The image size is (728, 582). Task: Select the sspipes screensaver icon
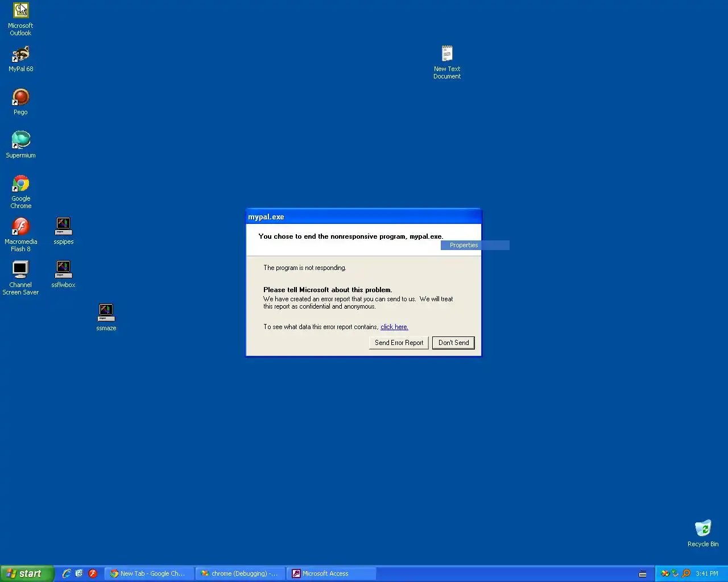click(63, 231)
